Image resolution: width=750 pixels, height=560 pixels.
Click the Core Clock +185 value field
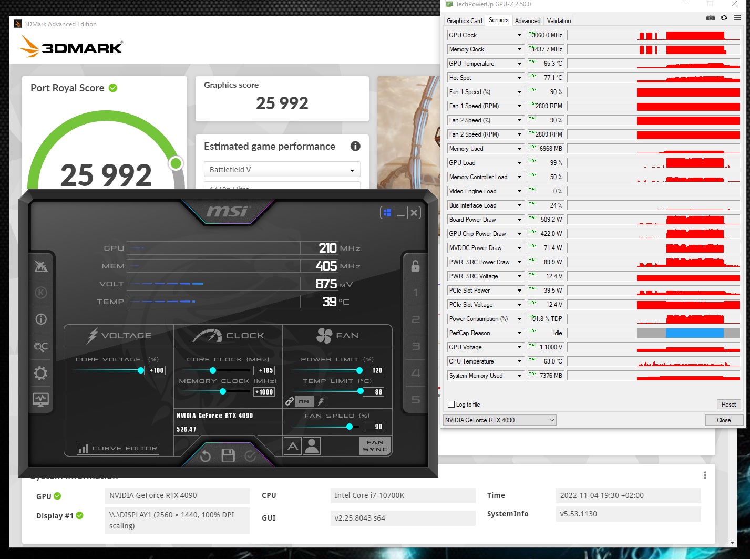[x=265, y=370]
